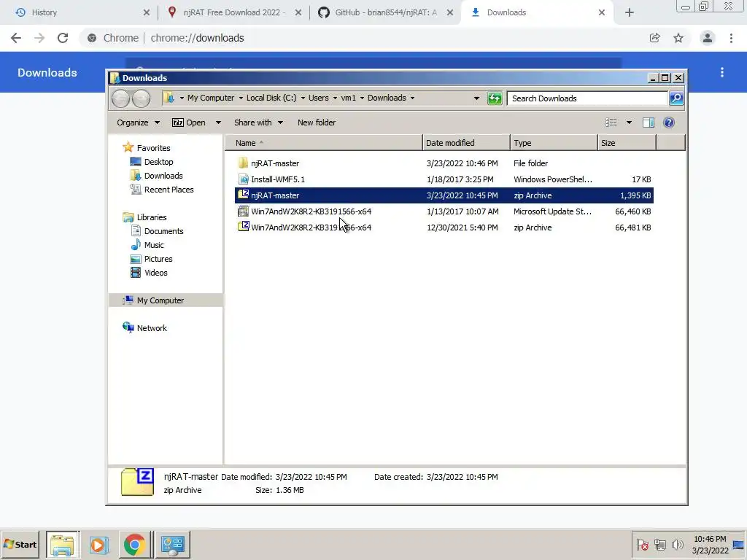Image resolution: width=747 pixels, height=560 pixels.
Task: Open Explorer help via question mark icon
Action: coord(669,122)
